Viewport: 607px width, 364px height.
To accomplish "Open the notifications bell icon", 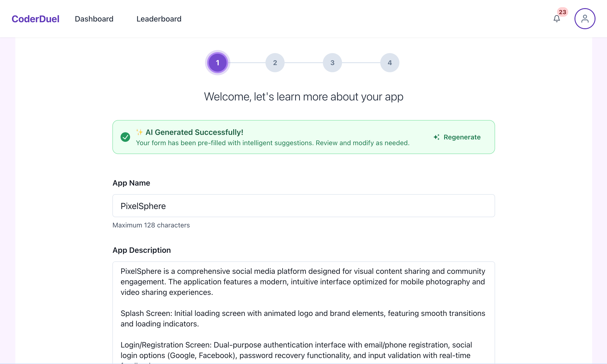I will point(557,19).
